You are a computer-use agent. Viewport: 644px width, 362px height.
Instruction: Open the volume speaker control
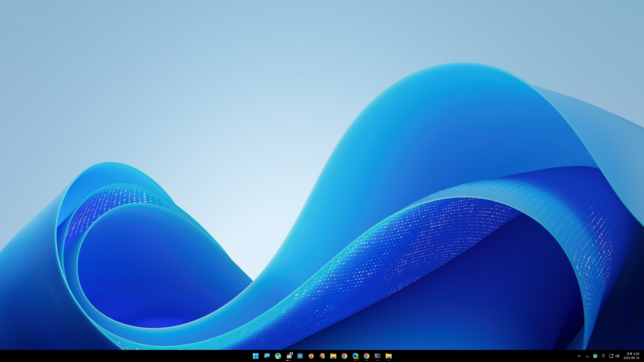[x=617, y=356]
